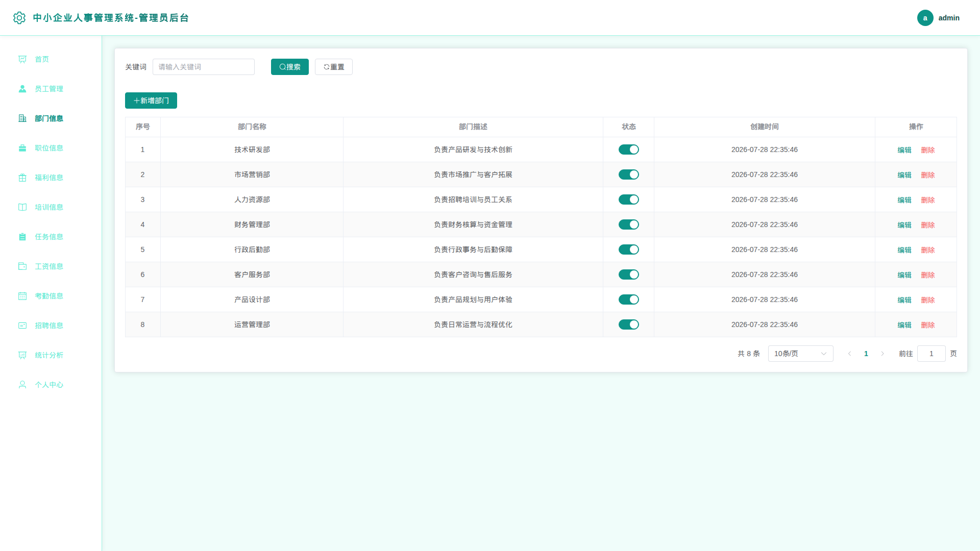The image size is (980, 551).
Task: Open the 10条/页 page size dropdown
Action: [800, 354]
